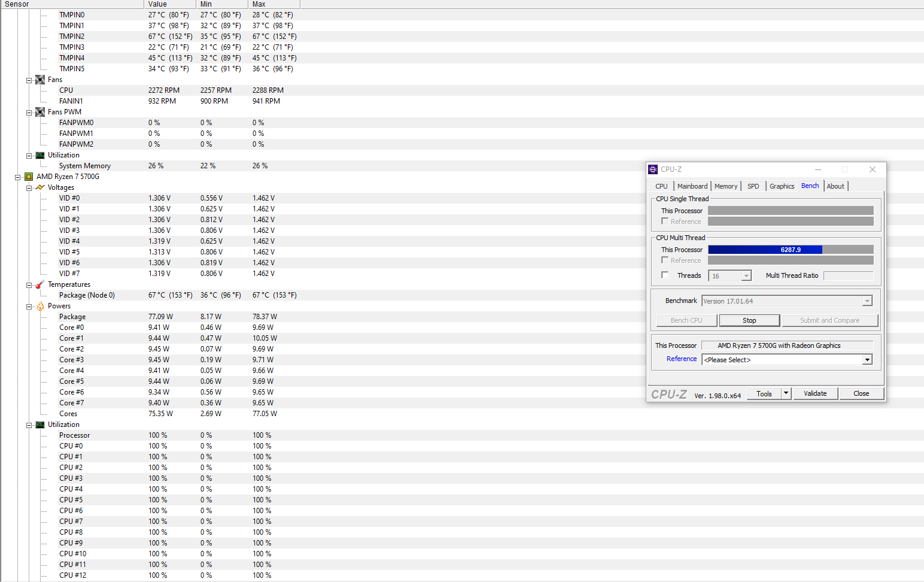
Task: Collapse the Fans PWM tree node
Action: (x=29, y=113)
